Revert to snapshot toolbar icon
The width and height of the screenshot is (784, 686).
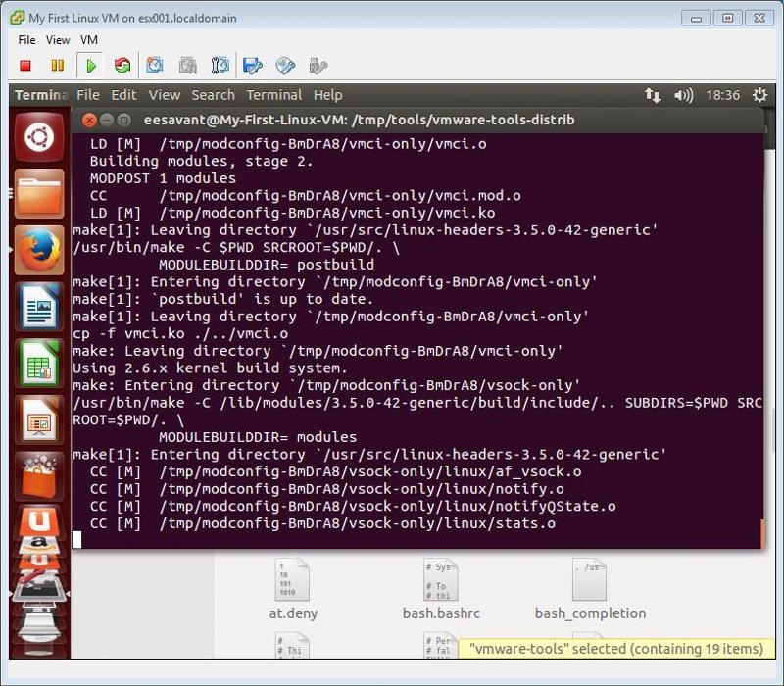click(187, 66)
